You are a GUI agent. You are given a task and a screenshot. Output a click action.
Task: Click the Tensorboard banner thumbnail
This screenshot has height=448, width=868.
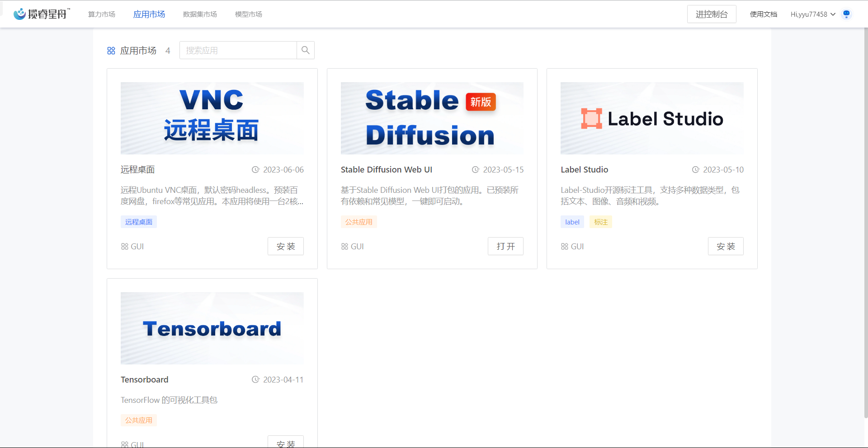pyautogui.click(x=212, y=328)
